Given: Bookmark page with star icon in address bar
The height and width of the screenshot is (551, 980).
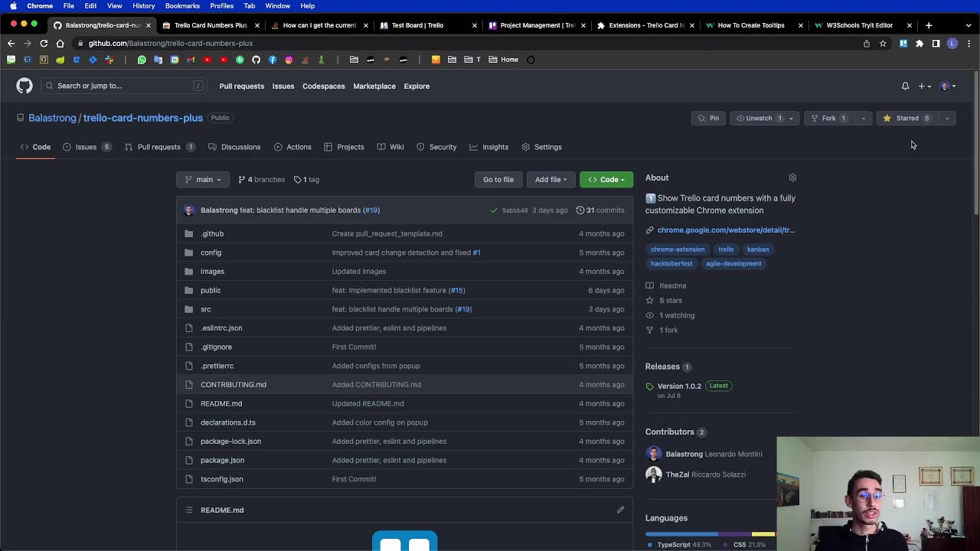Looking at the screenshot, I should pyautogui.click(x=883, y=44).
